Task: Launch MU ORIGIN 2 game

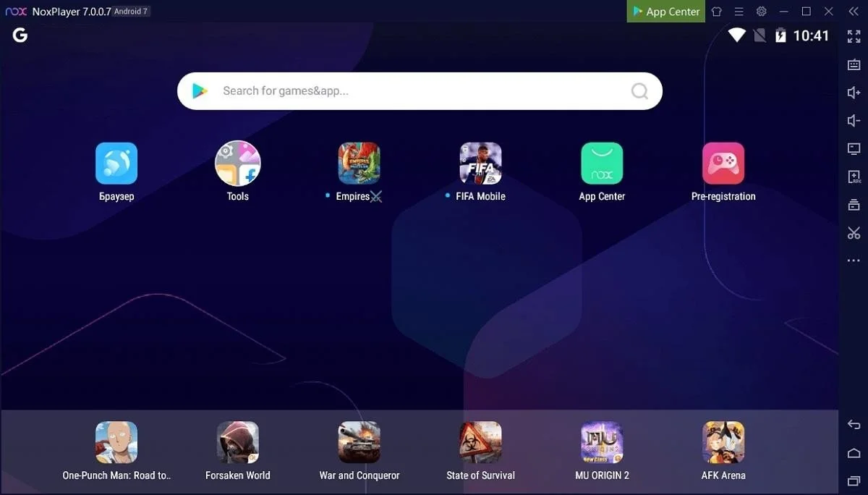Action: click(x=602, y=442)
